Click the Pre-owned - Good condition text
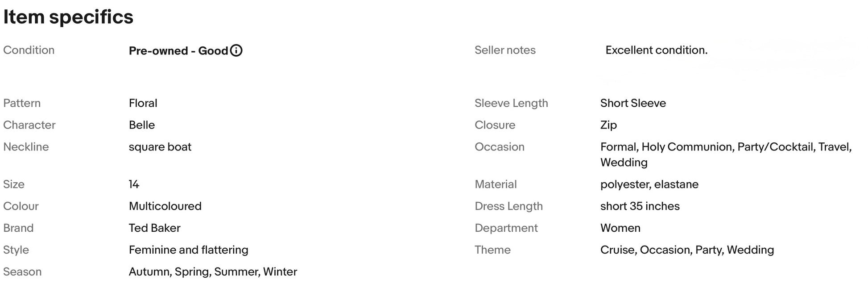The width and height of the screenshot is (868, 288). 178,51
